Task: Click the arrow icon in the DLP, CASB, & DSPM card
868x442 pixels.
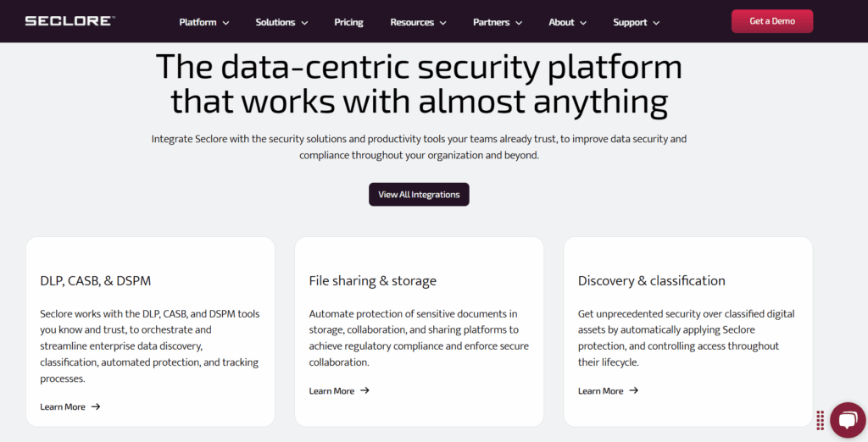Action: pyautogui.click(x=96, y=407)
